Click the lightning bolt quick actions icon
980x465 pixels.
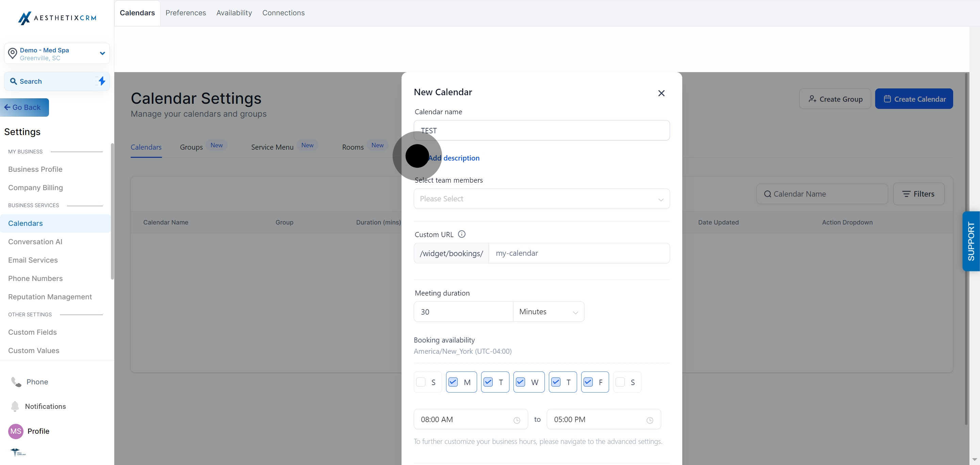(x=102, y=81)
